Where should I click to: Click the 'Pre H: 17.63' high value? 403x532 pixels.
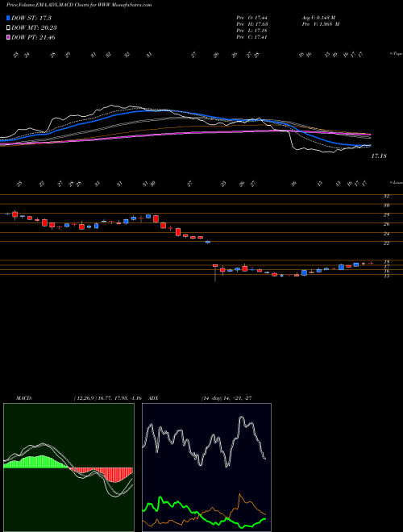tap(251, 24)
